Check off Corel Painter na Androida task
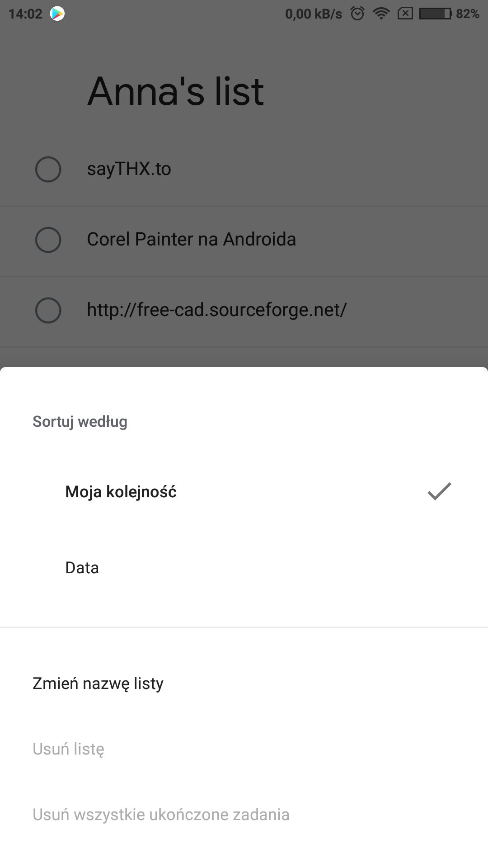This screenshot has width=488, height=868. [x=48, y=240]
